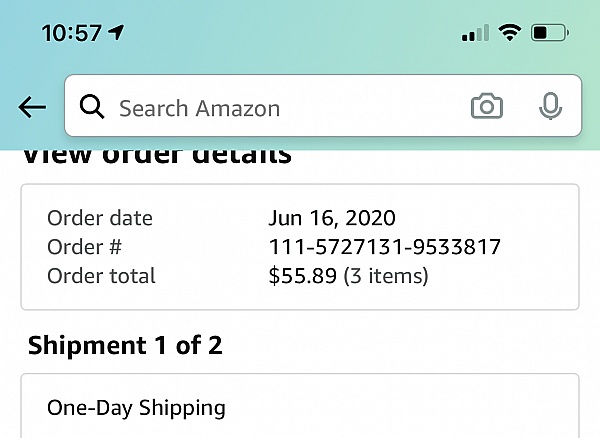
Task: Tap the Jun 16, 2020 order date
Action: [x=332, y=218]
